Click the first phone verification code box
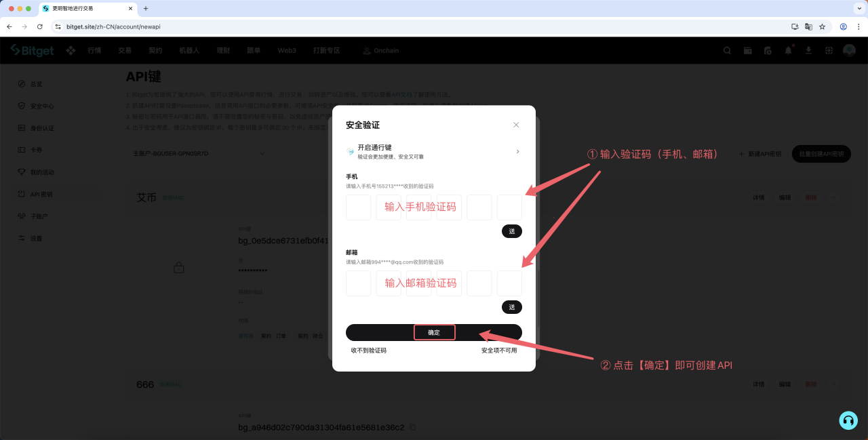The width and height of the screenshot is (868, 440). click(358, 207)
